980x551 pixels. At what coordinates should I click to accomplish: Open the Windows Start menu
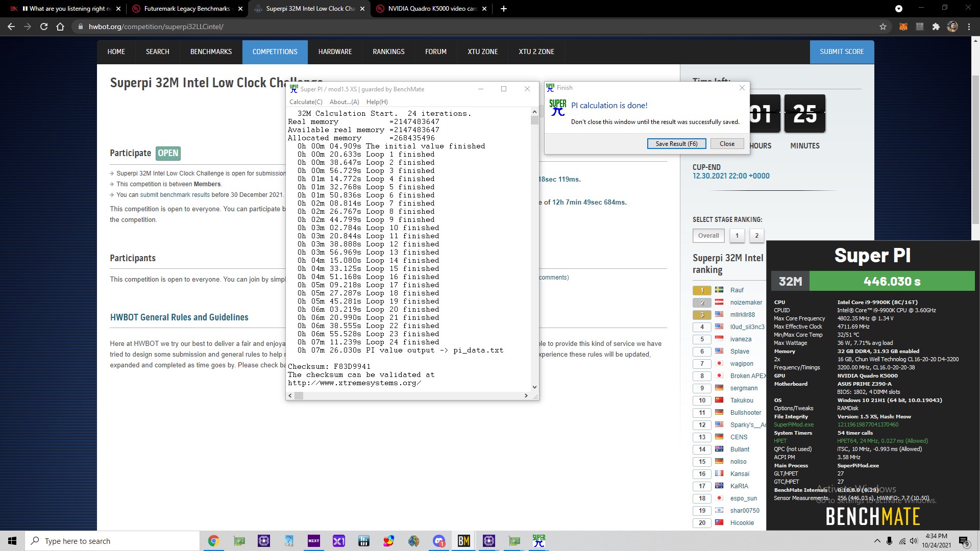12,541
